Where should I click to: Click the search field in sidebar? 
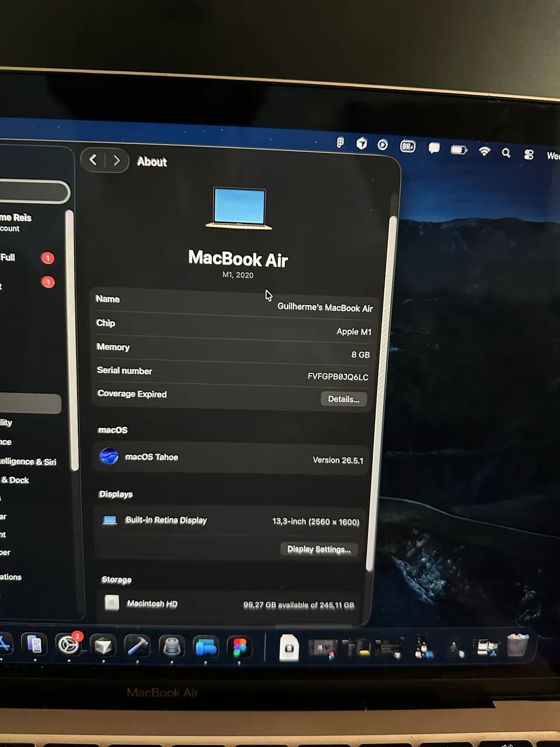pos(34,192)
